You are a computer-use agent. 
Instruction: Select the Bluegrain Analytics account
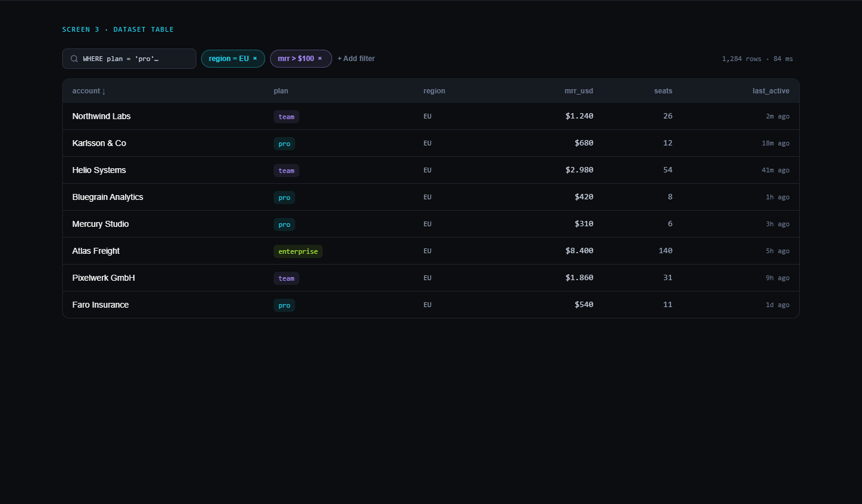[x=108, y=197]
